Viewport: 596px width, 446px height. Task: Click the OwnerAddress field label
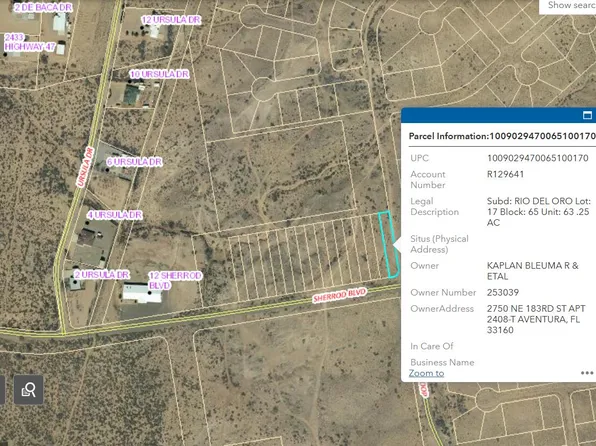pos(442,308)
